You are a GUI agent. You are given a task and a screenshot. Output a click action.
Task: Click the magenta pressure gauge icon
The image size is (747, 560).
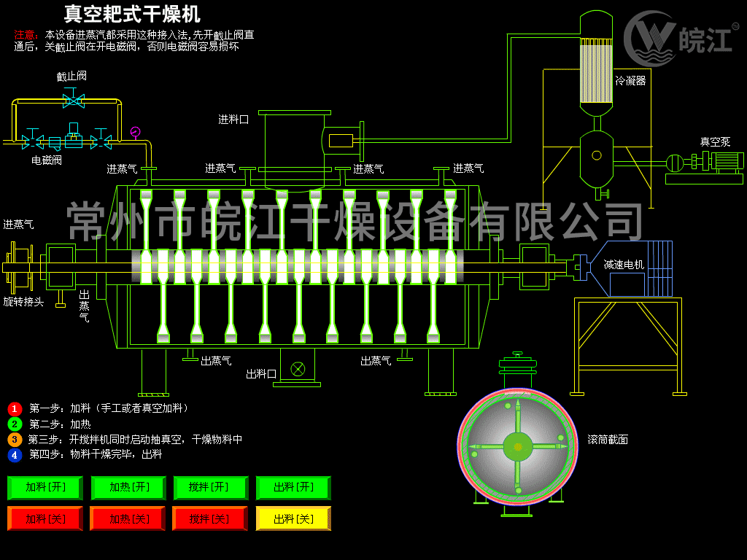[x=135, y=132]
